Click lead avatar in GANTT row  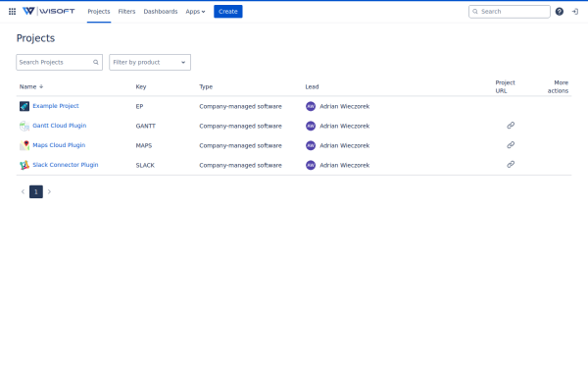[311, 126]
